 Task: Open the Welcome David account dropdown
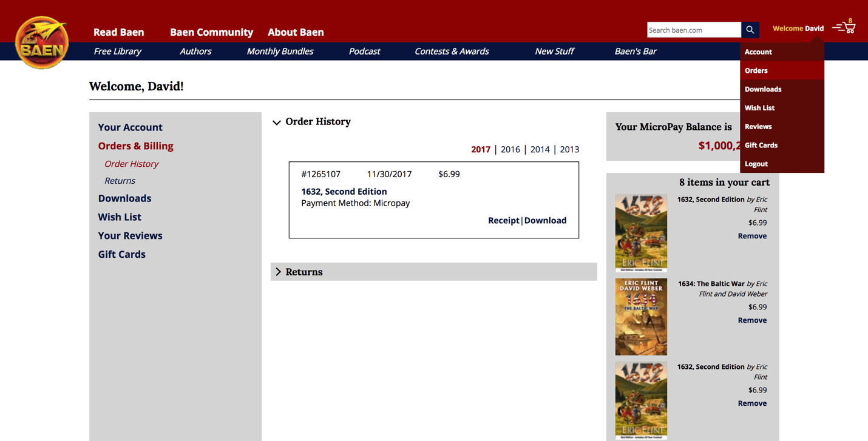[x=798, y=29]
